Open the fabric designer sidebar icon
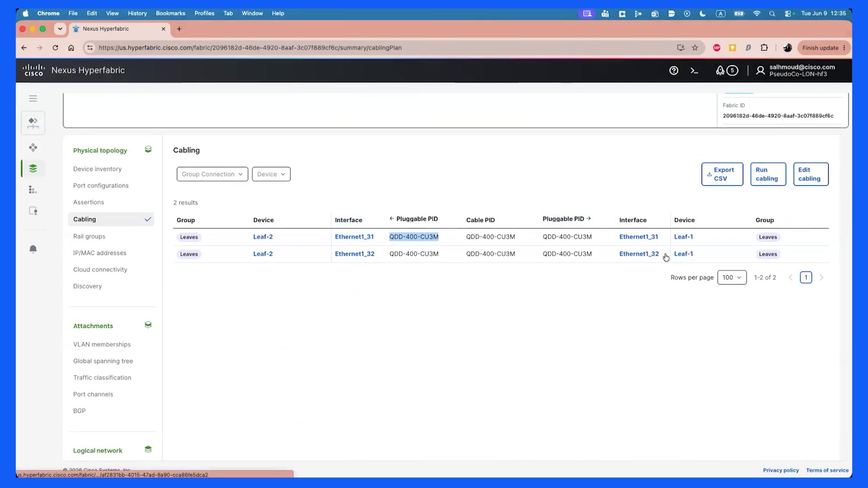This screenshot has height=488, width=868. (x=33, y=123)
